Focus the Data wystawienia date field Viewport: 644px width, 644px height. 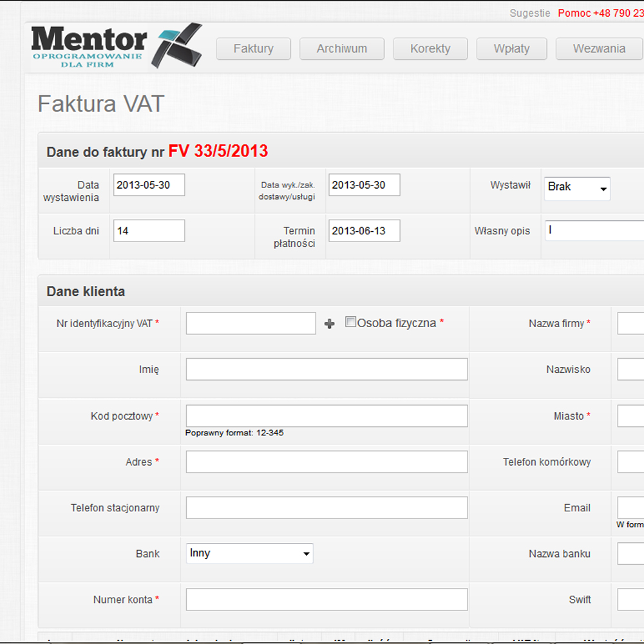click(149, 185)
